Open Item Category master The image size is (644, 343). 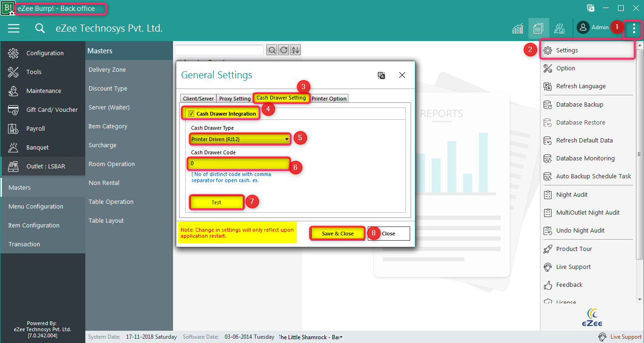(x=129, y=126)
